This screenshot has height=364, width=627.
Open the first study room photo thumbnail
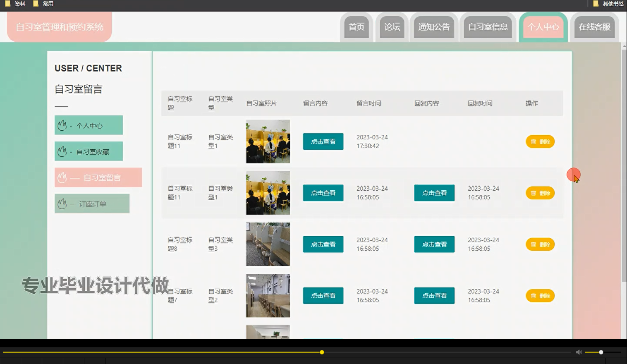pos(268,141)
